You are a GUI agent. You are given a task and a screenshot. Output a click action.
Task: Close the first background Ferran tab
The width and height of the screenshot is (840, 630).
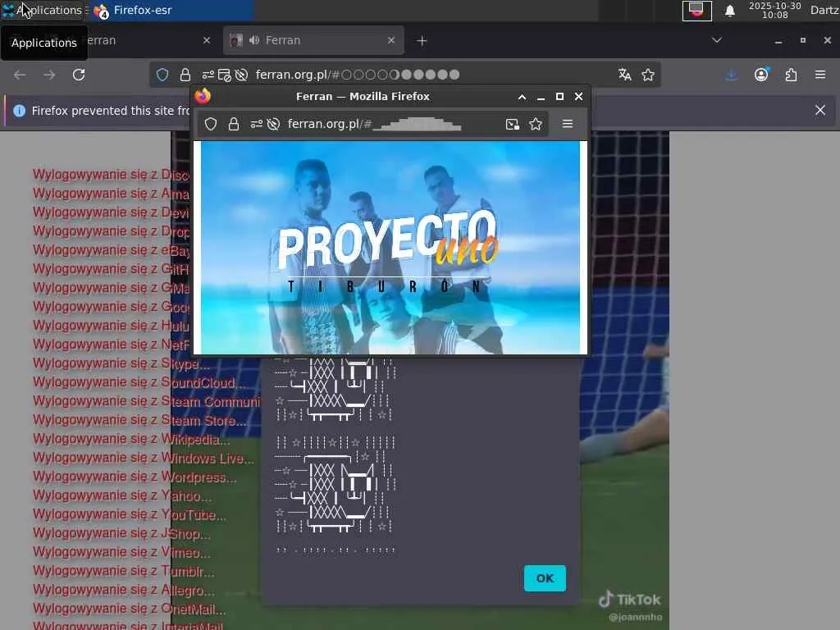tap(206, 40)
